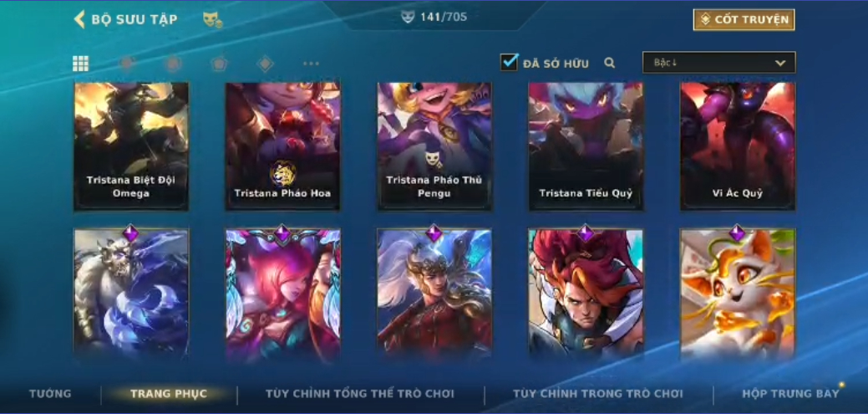This screenshot has width=868, height=414.
Task: Select the grid all-skins filter icon
Action: pos(81,64)
